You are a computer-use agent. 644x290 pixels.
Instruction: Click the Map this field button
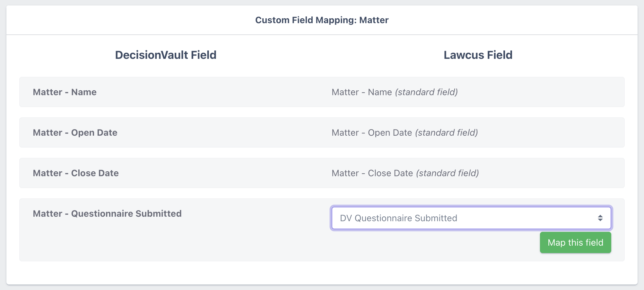pos(575,242)
